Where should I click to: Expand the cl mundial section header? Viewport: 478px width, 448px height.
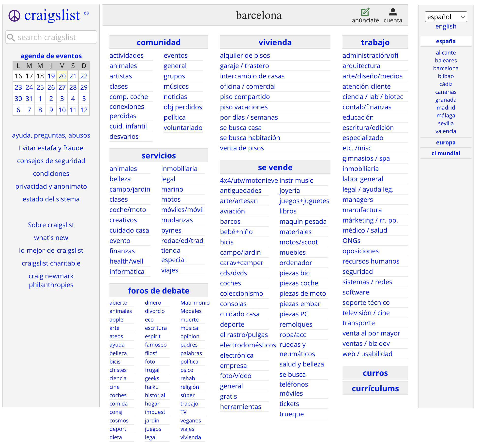click(x=446, y=153)
